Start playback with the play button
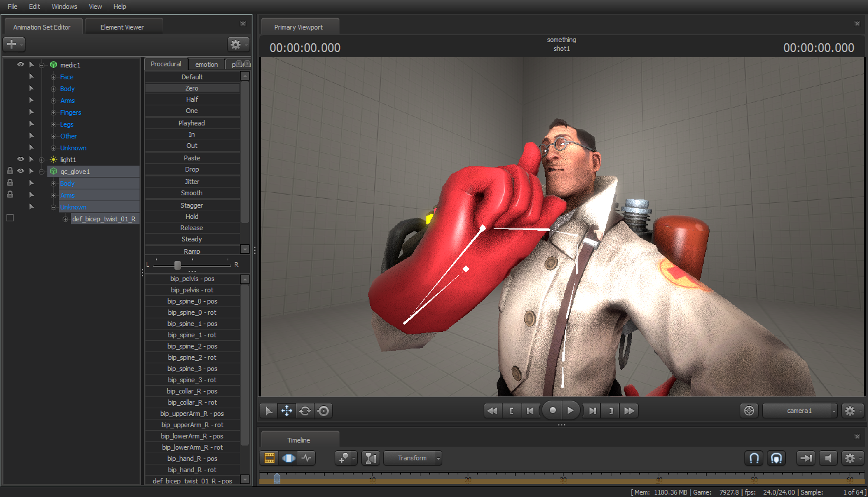 click(571, 410)
